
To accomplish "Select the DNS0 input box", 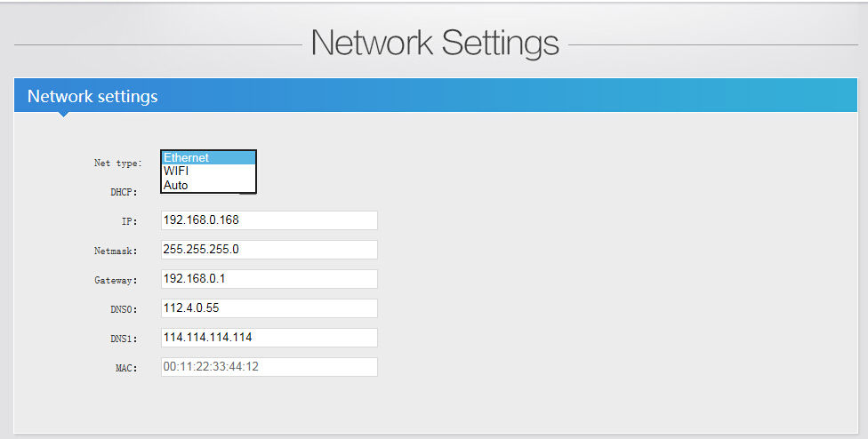I will [269, 308].
